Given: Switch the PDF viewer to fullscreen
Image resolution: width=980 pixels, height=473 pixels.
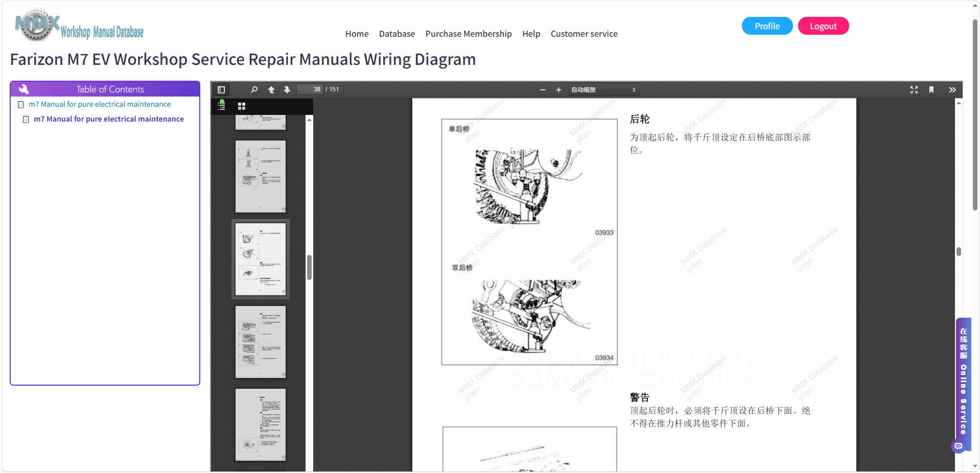Looking at the screenshot, I should pyautogui.click(x=914, y=90).
